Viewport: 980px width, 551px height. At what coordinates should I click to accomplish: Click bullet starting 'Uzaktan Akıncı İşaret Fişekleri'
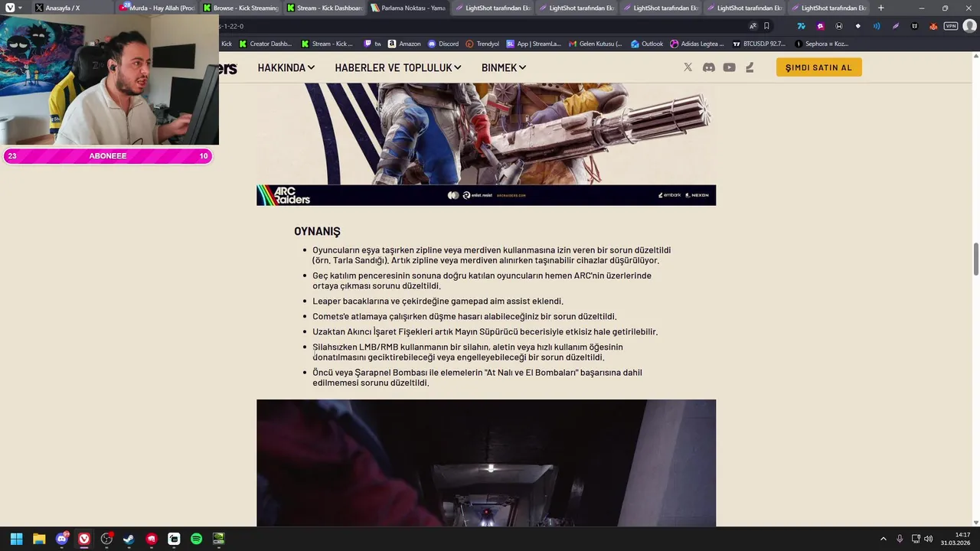(485, 331)
